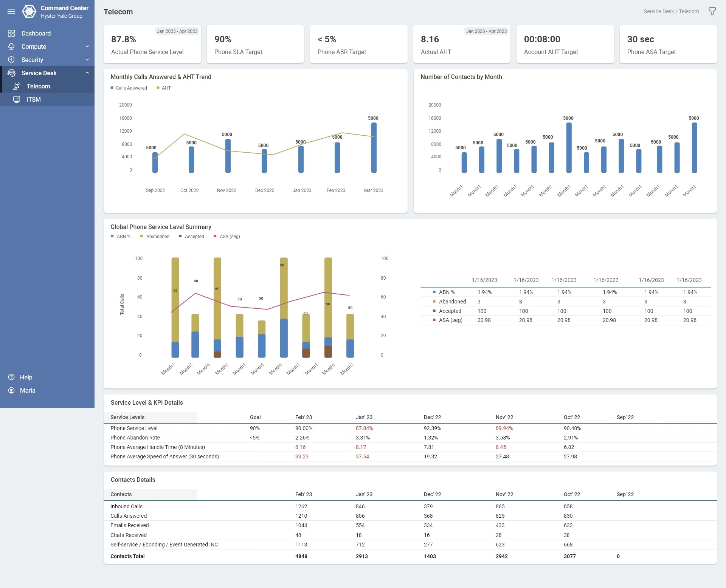The image size is (726, 588).
Task: Select the Telecom sidebar item
Action: pos(38,86)
